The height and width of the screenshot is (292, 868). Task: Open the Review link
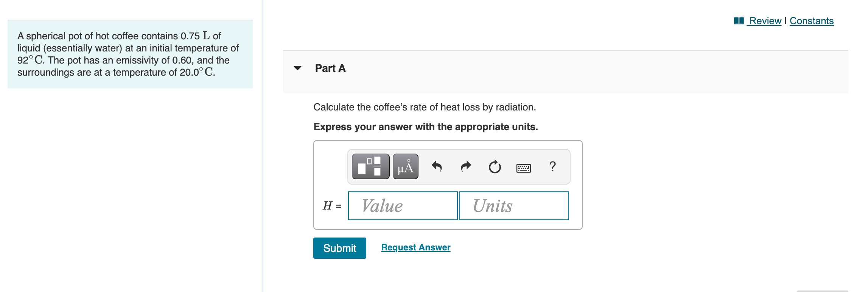[765, 21]
